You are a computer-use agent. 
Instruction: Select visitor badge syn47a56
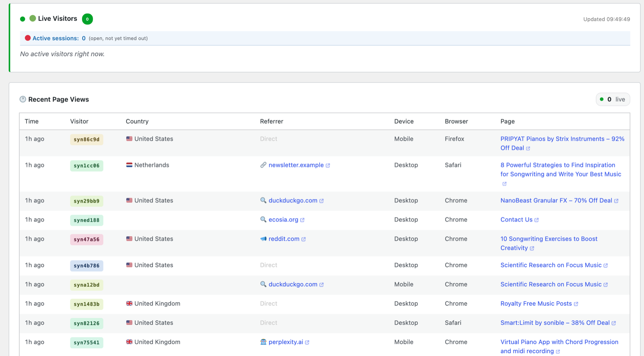point(87,239)
